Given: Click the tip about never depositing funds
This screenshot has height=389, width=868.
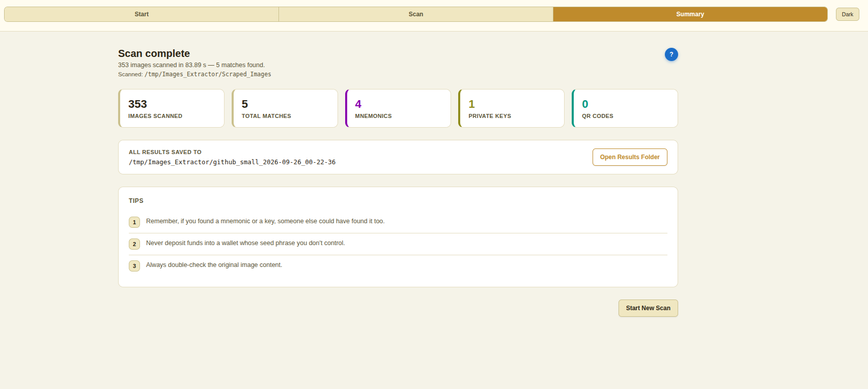Looking at the screenshot, I should (245, 243).
